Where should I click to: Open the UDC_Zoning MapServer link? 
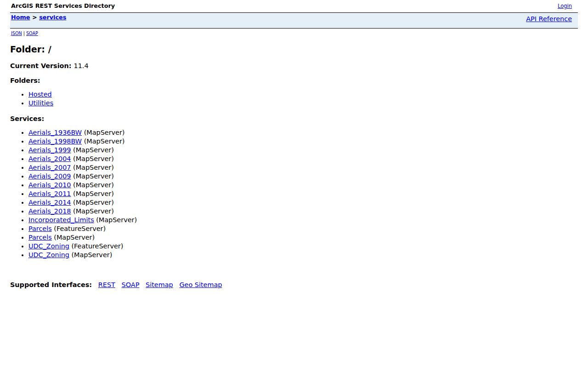pyautogui.click(x=49, y=255)
